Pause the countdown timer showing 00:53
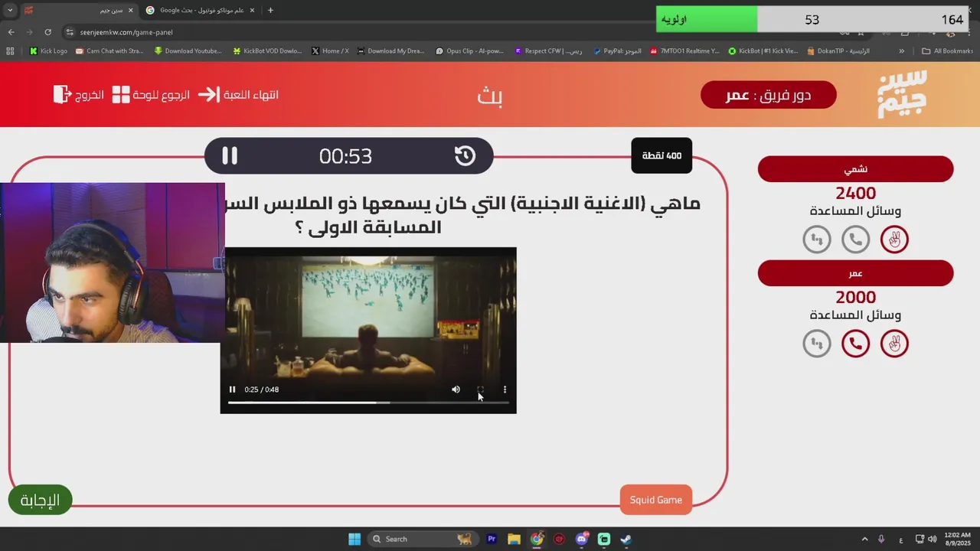980x551 pixels. coord(230,156)
